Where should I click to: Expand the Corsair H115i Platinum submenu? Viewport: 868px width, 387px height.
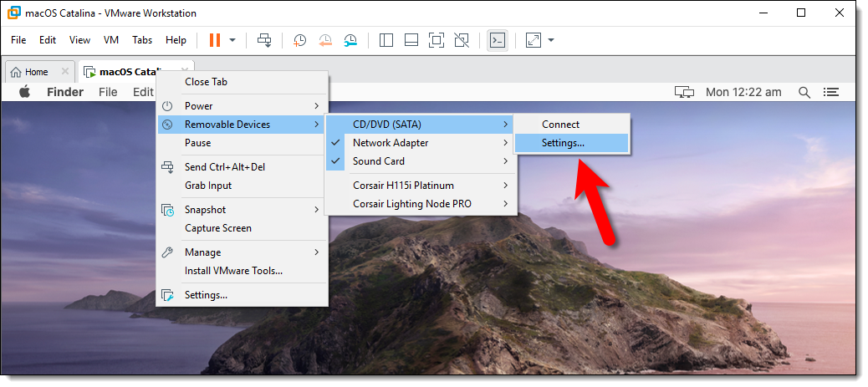pyautogui.click(x=421, y=186)
